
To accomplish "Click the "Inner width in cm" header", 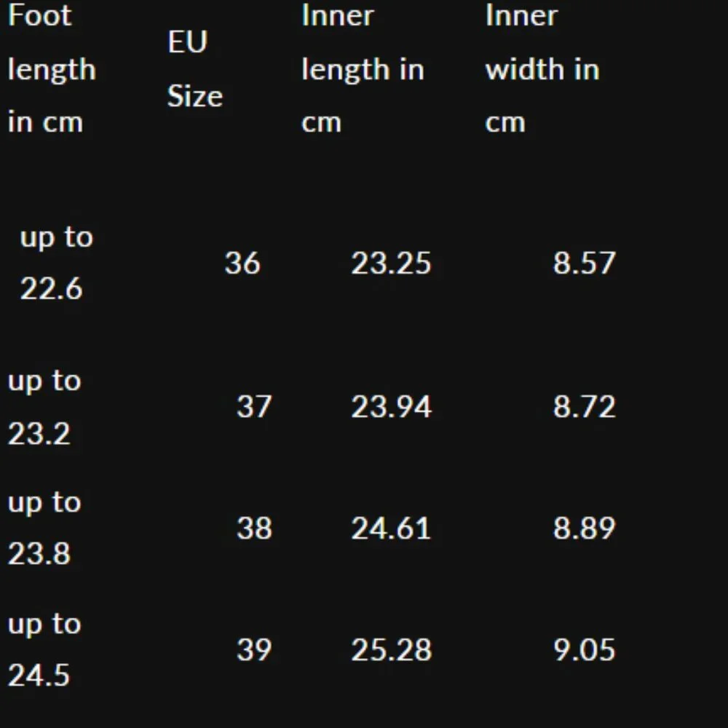I will coord(542,69).
